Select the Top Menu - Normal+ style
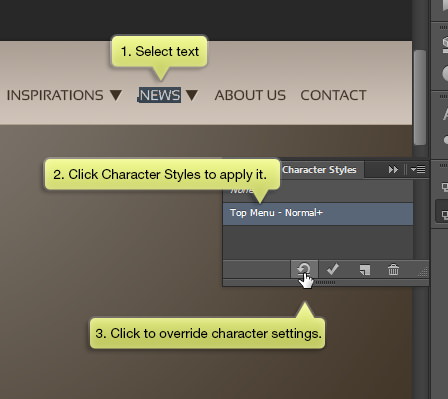448x399 pixels. pyautogui.click(x=318, y=213)
